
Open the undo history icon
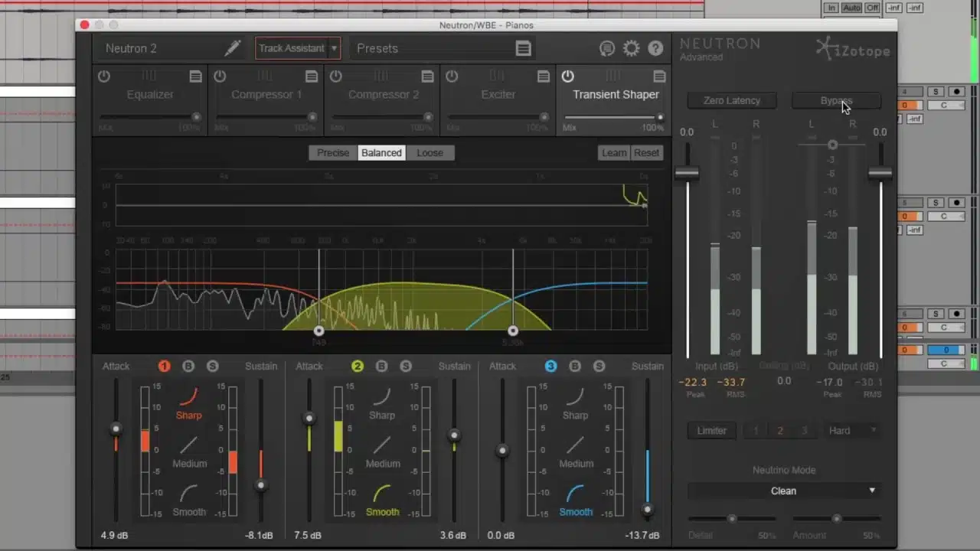[x=606, y=48]
